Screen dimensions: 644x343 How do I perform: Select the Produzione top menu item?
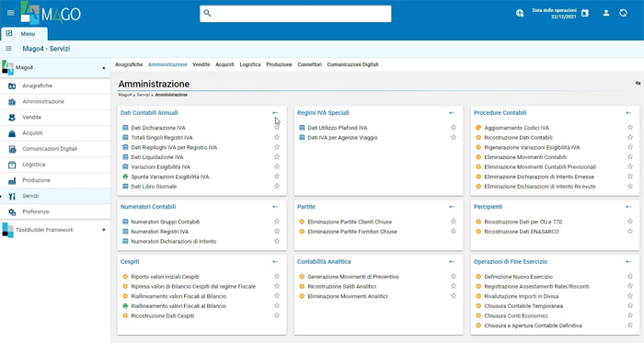coord(279,64)
